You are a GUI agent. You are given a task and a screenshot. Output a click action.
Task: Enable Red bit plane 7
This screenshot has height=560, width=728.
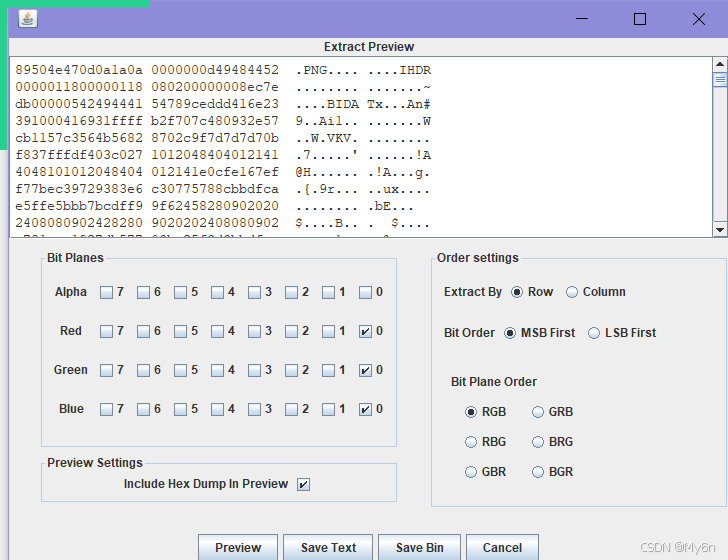(x=106, y=331)
